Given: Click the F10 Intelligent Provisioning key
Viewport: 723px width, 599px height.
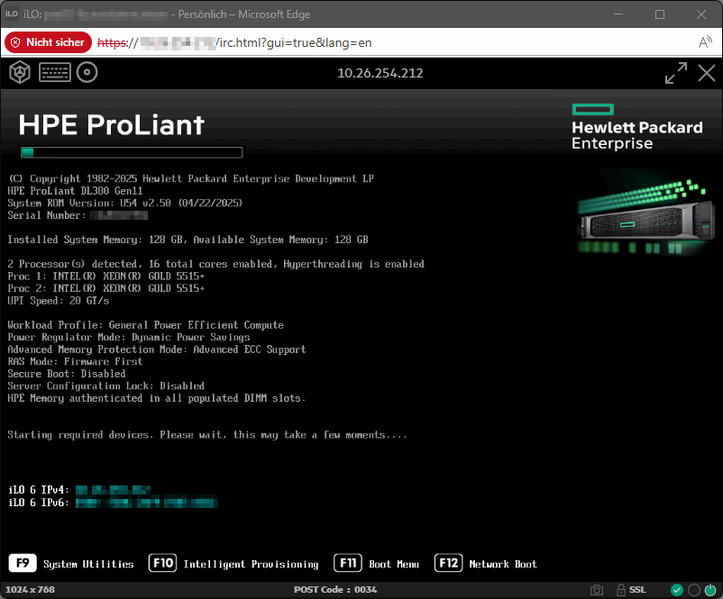Looking at the screenshot, I should (x=162, y=563).
